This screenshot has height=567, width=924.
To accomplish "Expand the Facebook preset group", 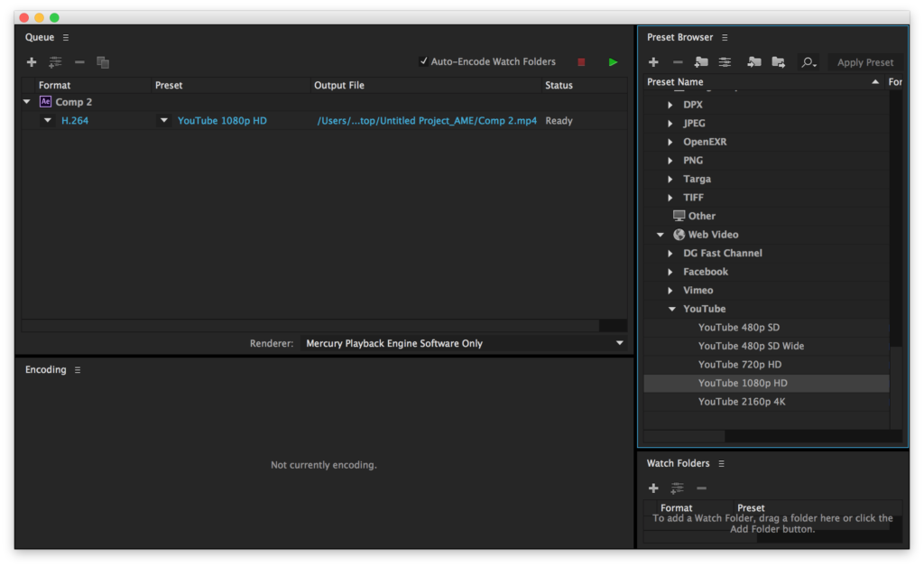I will [670, 272].
